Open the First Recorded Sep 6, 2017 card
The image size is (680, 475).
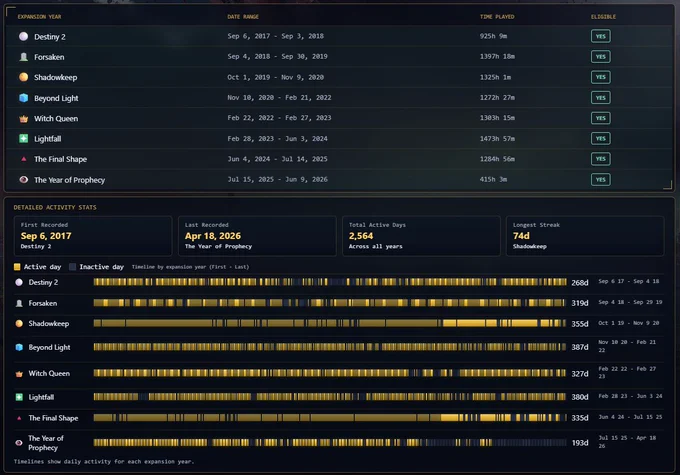[x=93, y=236]
